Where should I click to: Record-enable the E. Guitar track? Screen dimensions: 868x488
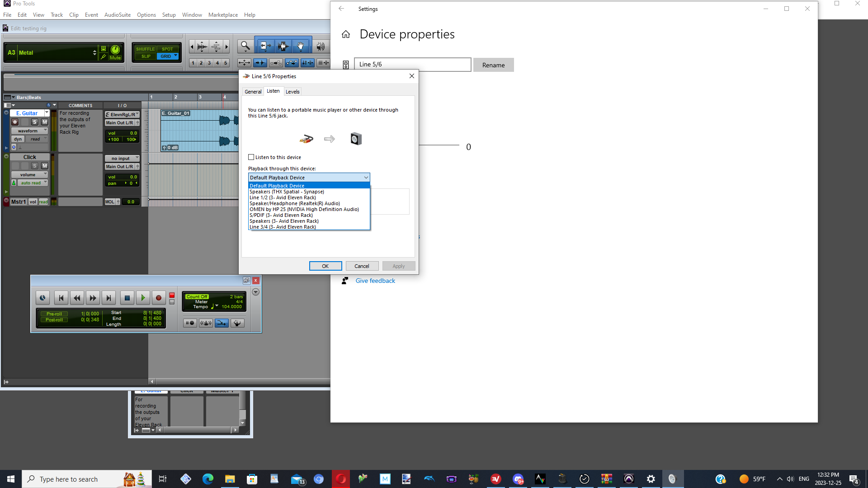[15, 122]
